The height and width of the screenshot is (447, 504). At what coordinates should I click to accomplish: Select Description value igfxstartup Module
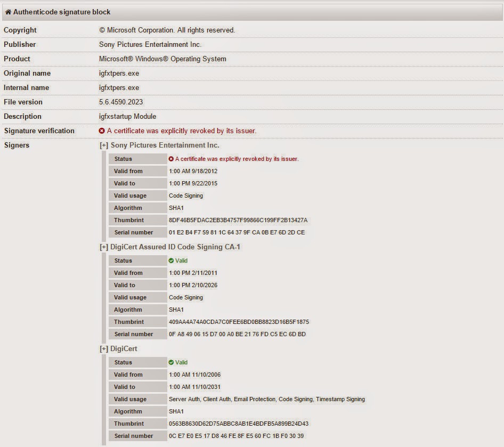click(128, 116)
